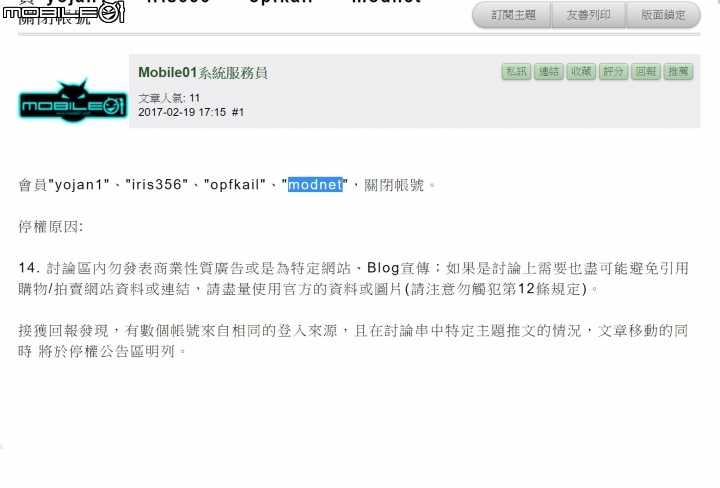Click the 2017-02-19 17:15 post timestamp
The image size is (720, 488).
(182, 112)
